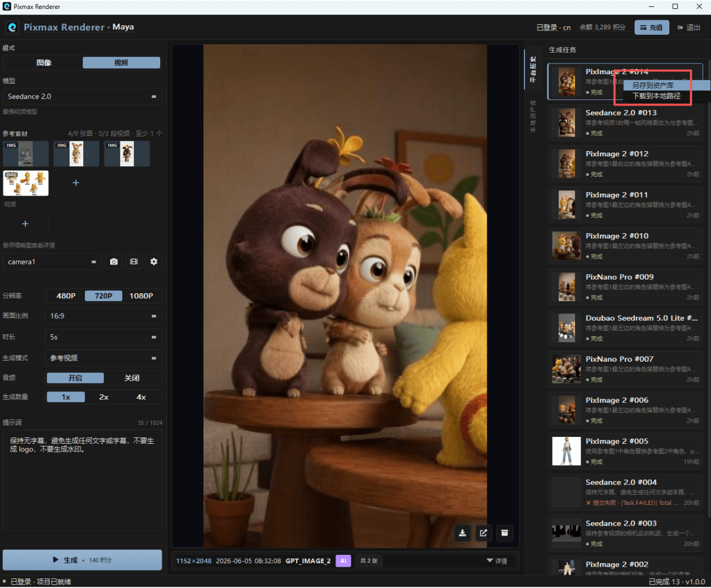The width and height of the screenshot is (711, 588).
Task: Click the 余额 3,289 积分 balance text
Action: pyautogui.click(x=603, y=28)
